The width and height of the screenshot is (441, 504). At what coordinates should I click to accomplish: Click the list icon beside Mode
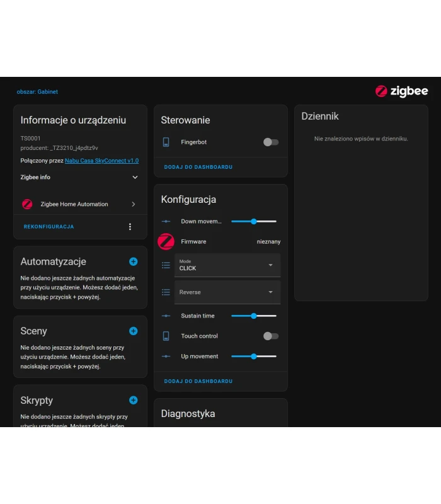point(166,265)
